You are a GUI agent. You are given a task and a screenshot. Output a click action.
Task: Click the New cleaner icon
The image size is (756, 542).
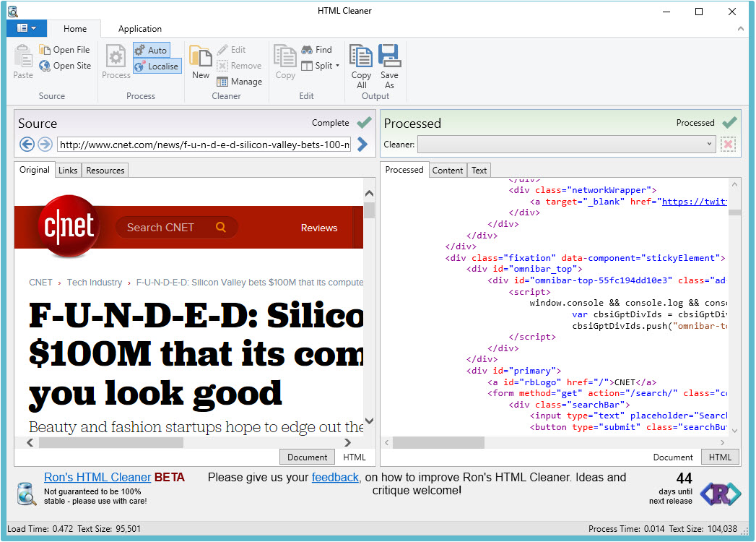(x=200, y=56)
